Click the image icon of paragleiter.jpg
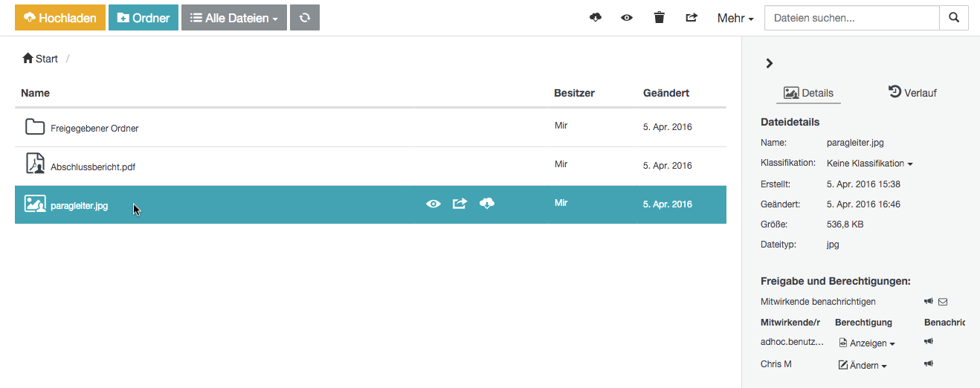The image size is (980, 388). 36,204
